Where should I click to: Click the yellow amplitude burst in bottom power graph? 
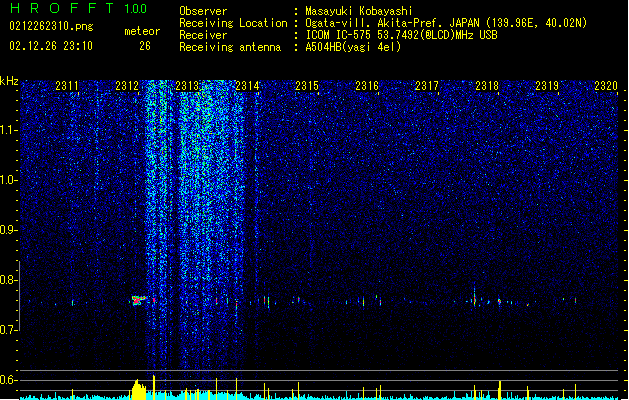139,390
